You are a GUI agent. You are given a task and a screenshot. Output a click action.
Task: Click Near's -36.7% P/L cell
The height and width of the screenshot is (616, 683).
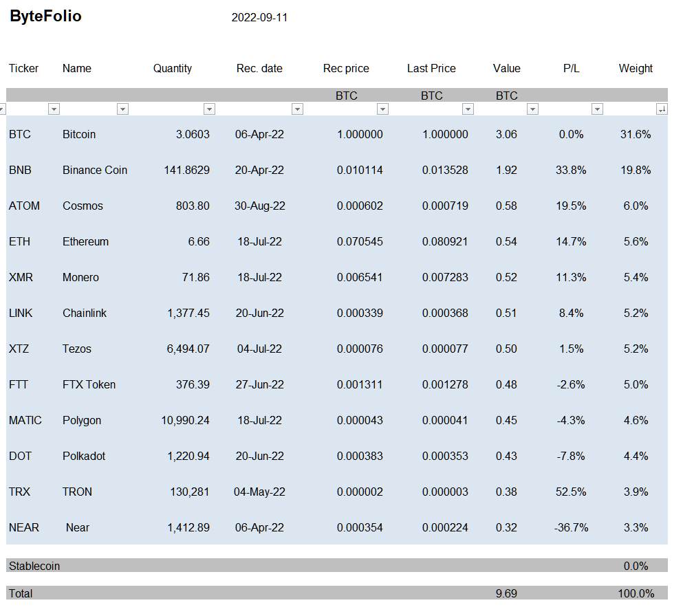click(571, 527)
